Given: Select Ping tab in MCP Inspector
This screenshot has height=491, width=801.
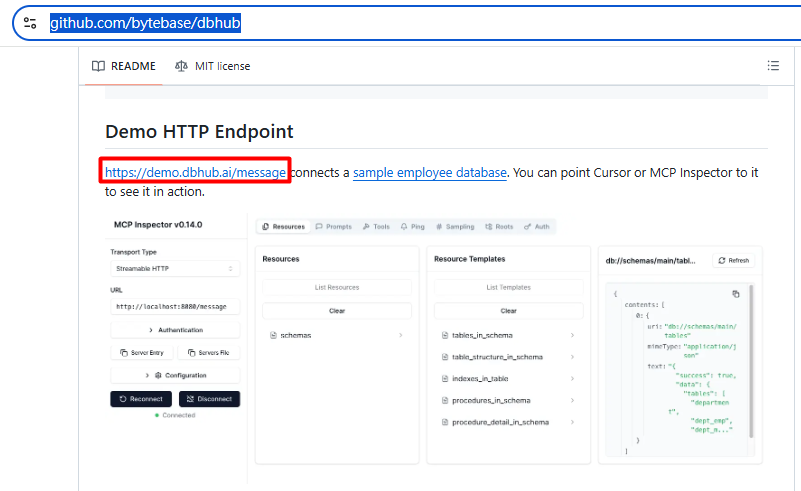Looking at the screenshot, I should (x=412, y=226).
